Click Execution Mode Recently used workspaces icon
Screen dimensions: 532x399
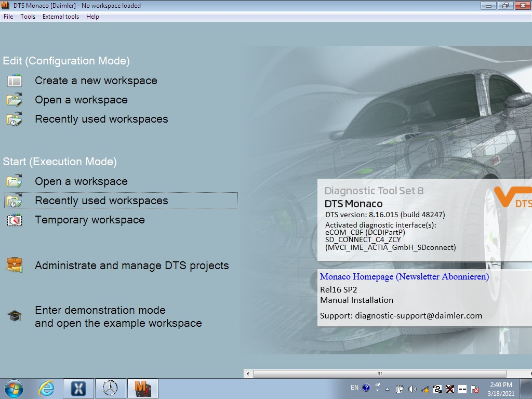pyautogui.click(x=14, y=201)
